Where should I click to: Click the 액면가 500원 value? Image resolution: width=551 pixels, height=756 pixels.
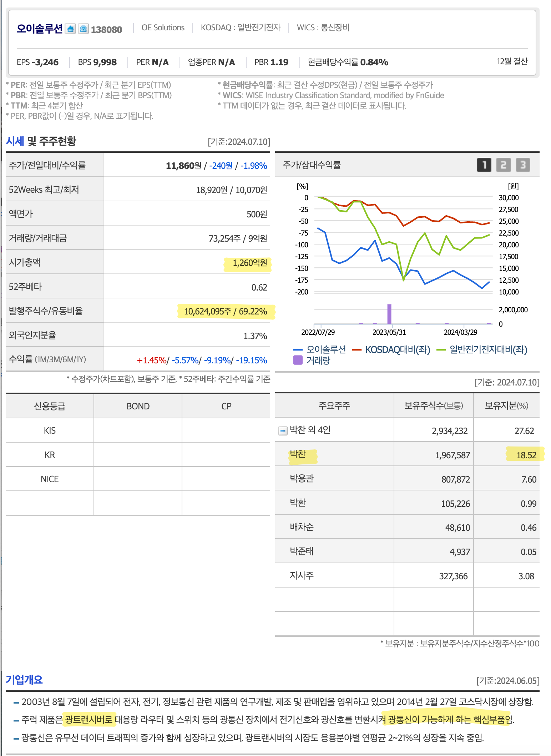(x=257, y=214)
